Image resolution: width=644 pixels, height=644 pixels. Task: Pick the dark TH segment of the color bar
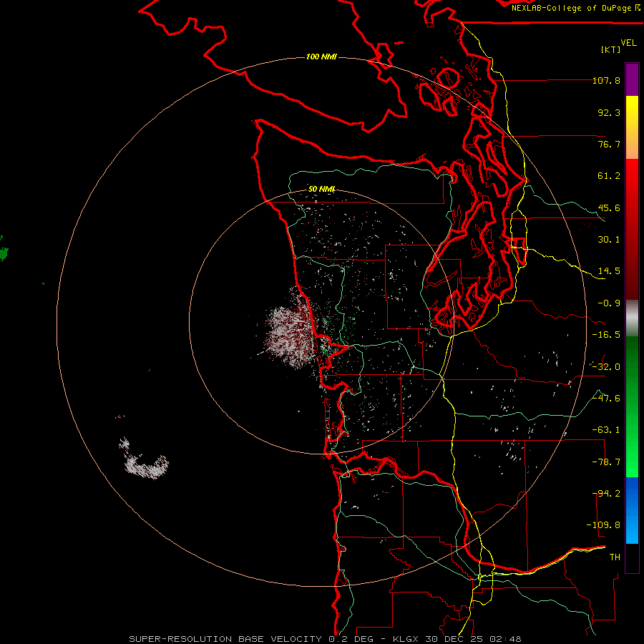632,557
